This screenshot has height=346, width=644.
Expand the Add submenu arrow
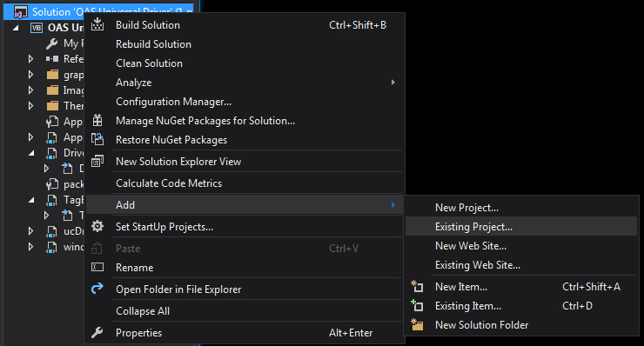pyautogui.click(x=393, y=204)
